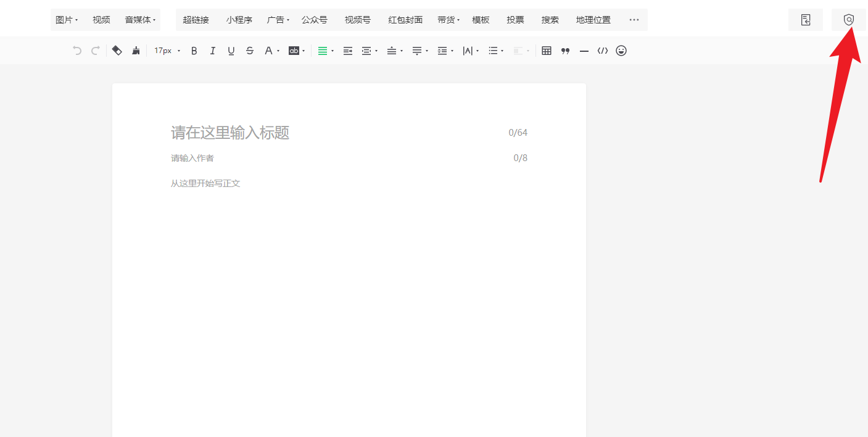868x437 pixels.
Task: Insert a 红包封面 red envelope cover
Action: point(405,20)
